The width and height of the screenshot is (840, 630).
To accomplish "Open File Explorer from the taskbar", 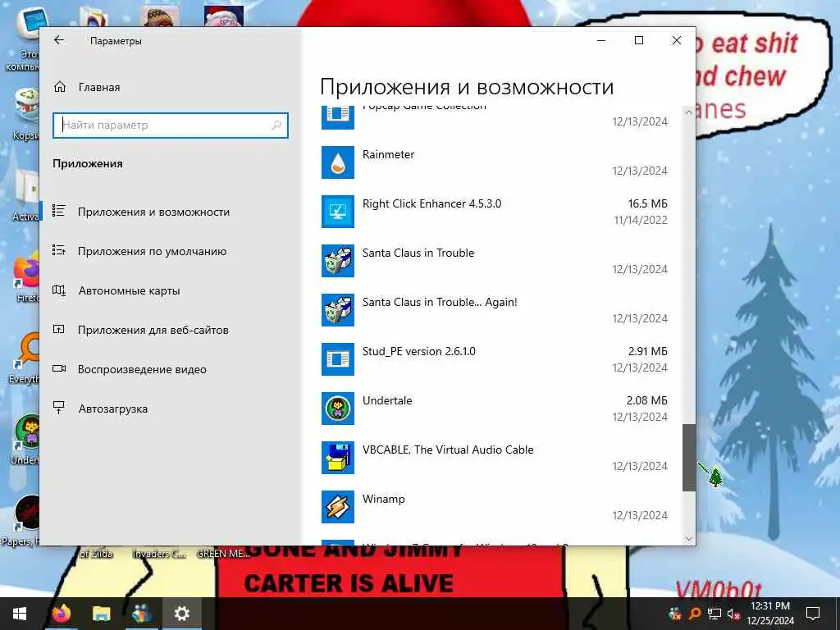I will pos(101,614).
